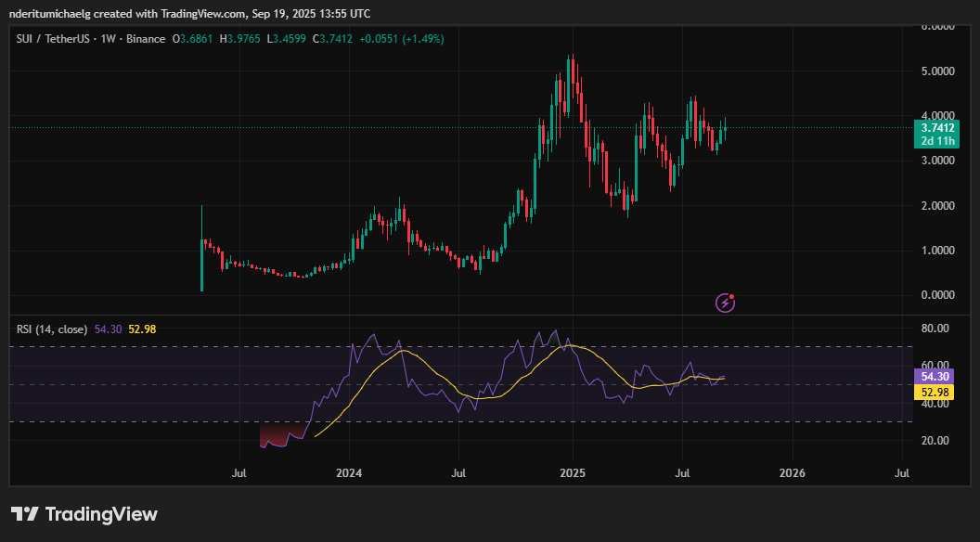The height and width of the screenshot is (542, 980).
Task: Select the RSI (14, close) indicator legend
Action: click(x=52, y=329)
